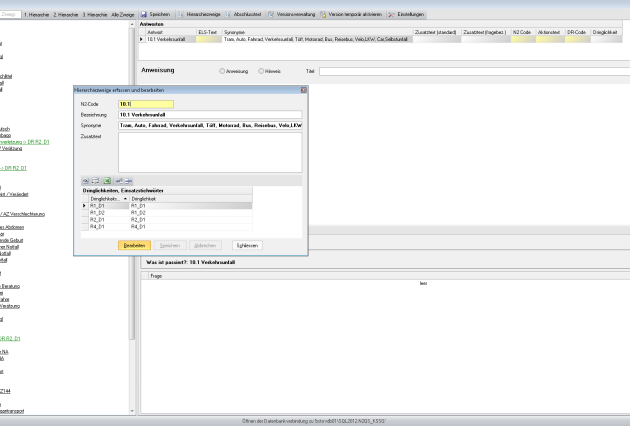Click the Abschlusstext toolbar icon
Viewport: 630px width, 426px height.
[x=228, y=14]
